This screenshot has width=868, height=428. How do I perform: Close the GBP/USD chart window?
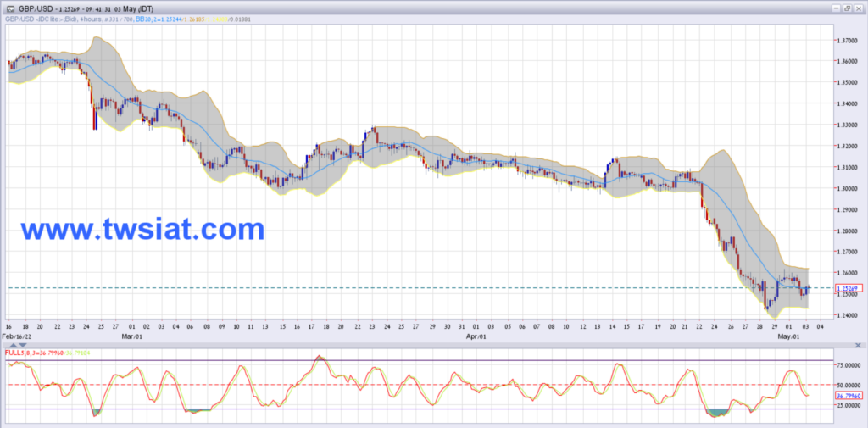point(858,8)
